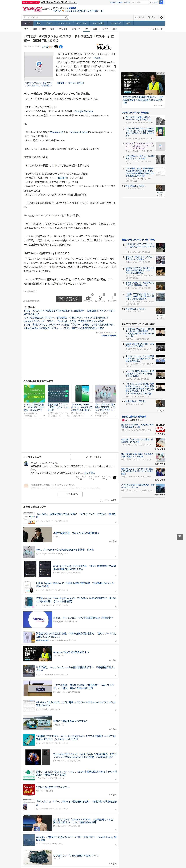Screen dimensions: 186x868
Task: Click the Windows 11以降+Microsoft Edge link
Action: (x=69, y=132)
